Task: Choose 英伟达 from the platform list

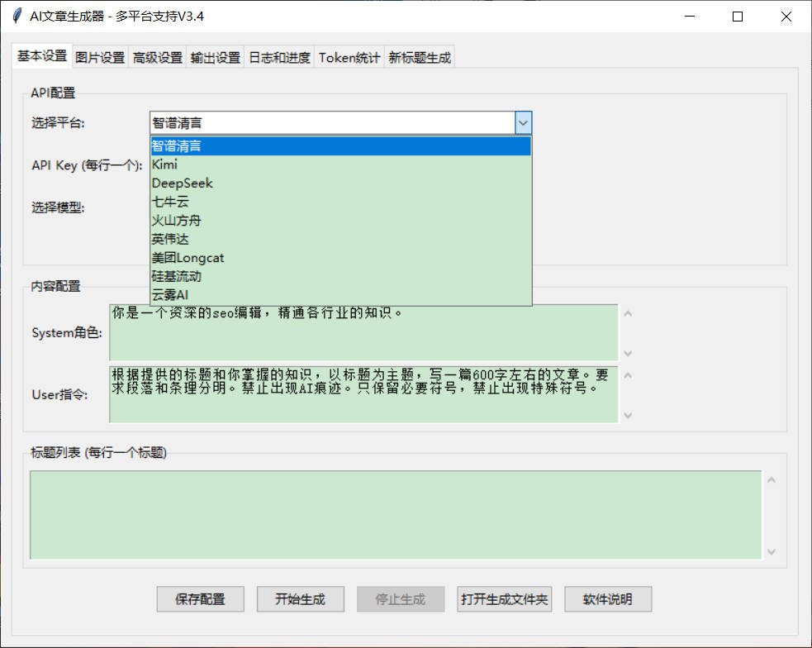Action: [341, 240]
